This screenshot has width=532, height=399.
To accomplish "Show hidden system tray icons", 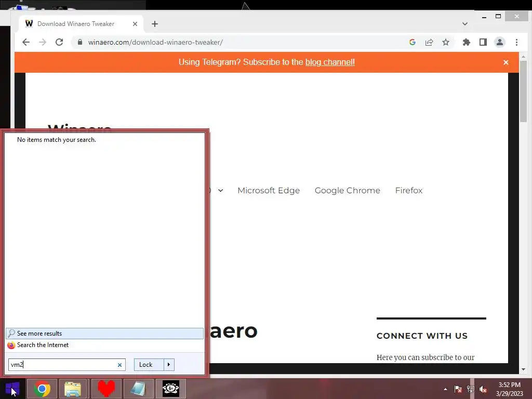I will (445, 389).
